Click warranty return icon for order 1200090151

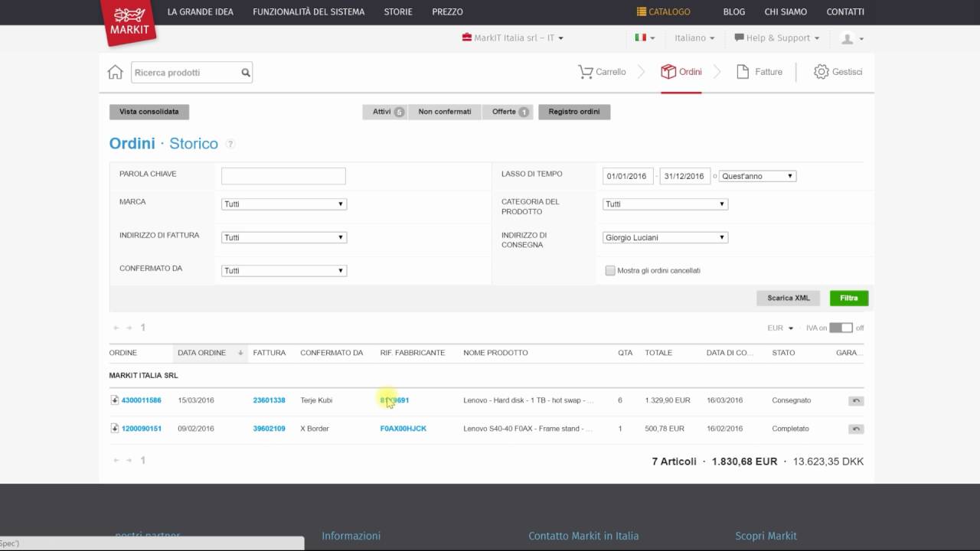[856, 429]
